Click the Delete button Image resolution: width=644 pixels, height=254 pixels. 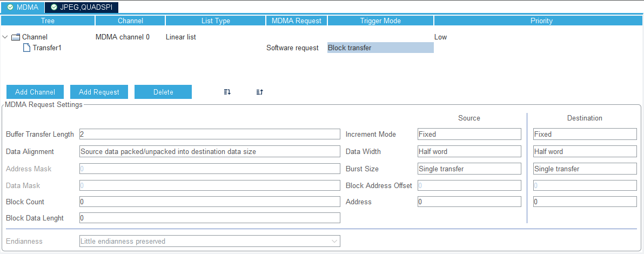(x=163, y=92)
